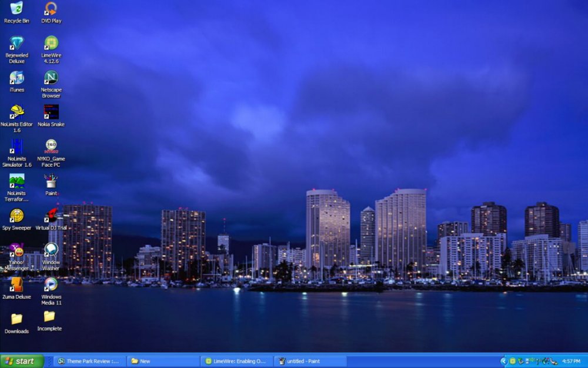588x368 pixels.
Task: Expand hidden system tray icons
Action: (503, 361)
